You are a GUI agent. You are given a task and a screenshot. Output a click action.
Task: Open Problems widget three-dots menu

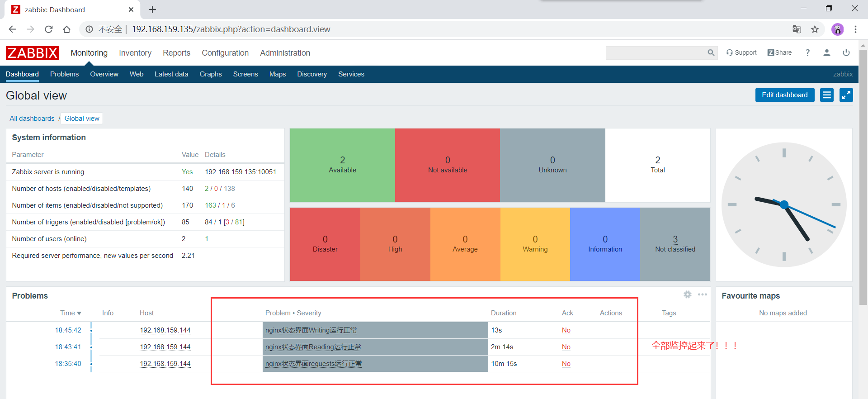point(702,294)
